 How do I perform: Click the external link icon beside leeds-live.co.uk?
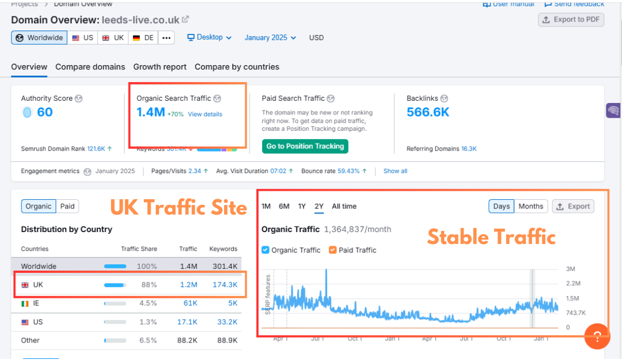pyautogui.click(x=185, y=20)
